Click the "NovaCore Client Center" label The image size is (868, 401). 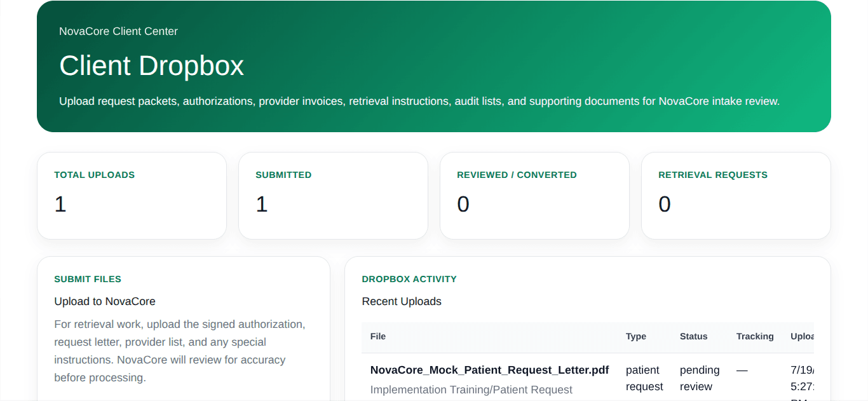tap(118, 31)
